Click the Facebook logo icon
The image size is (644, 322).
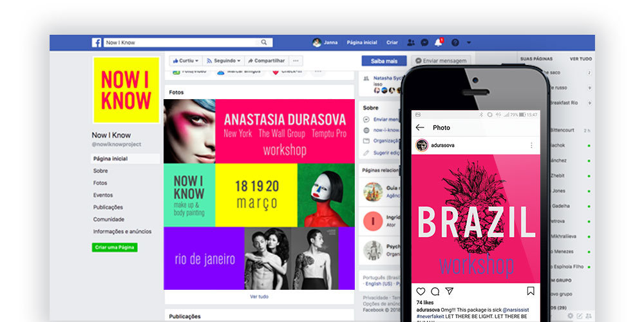point(97,43)
